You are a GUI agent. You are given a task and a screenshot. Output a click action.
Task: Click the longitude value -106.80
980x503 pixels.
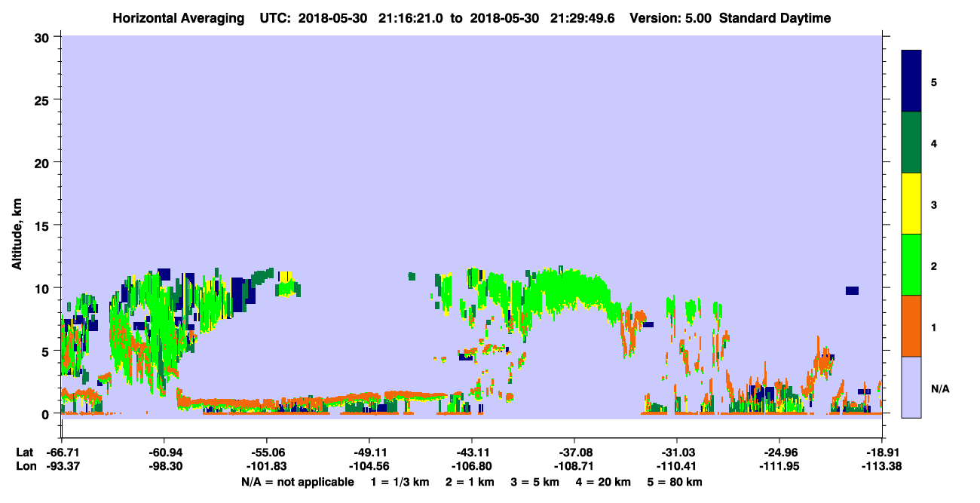[472, 466]
